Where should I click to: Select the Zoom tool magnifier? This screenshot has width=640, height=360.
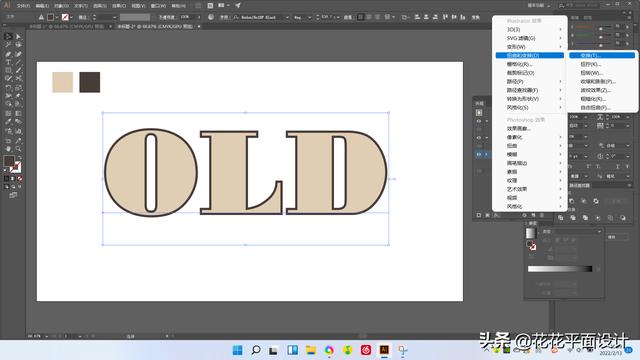(18, 149)
